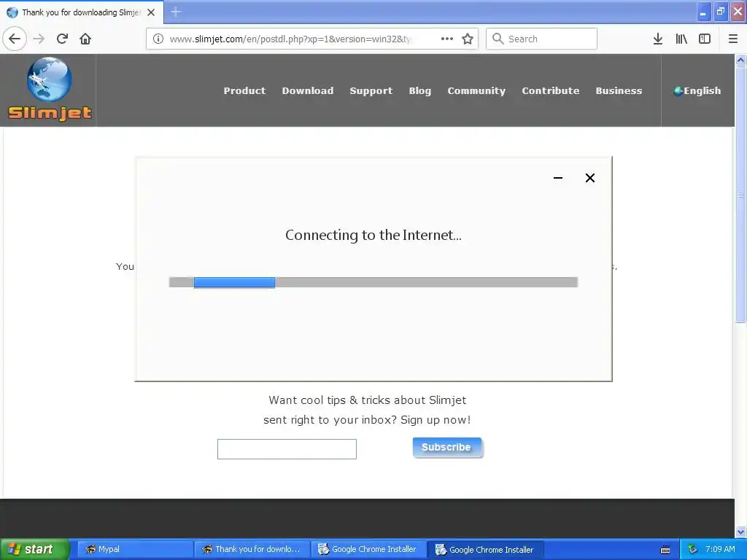Show site information icon in address bar
Screen dimensions: 747x560
[158, 39]
